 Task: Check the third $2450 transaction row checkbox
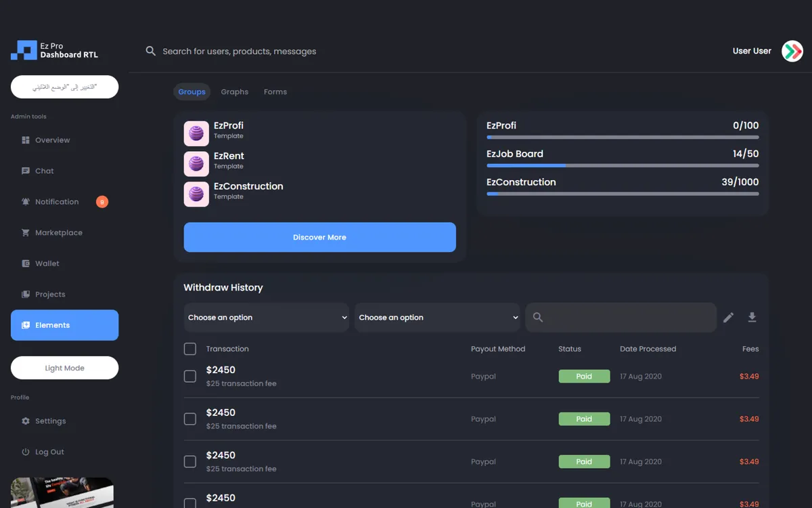click(x=190, y=461)
